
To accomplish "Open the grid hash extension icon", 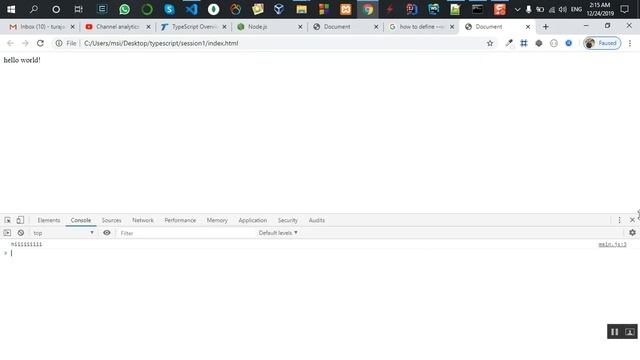I will tap(524, 43).
